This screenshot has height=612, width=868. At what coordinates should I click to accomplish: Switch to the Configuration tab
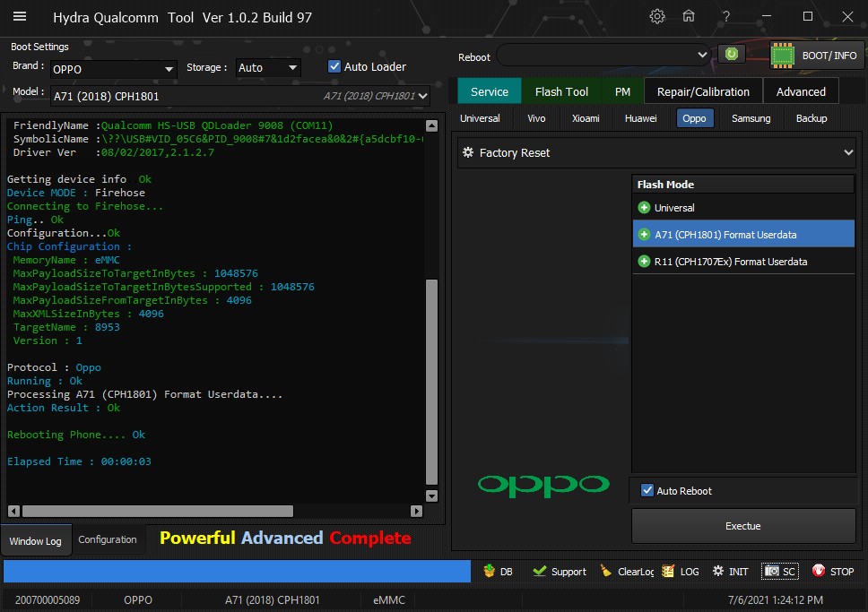coord(108,539)
